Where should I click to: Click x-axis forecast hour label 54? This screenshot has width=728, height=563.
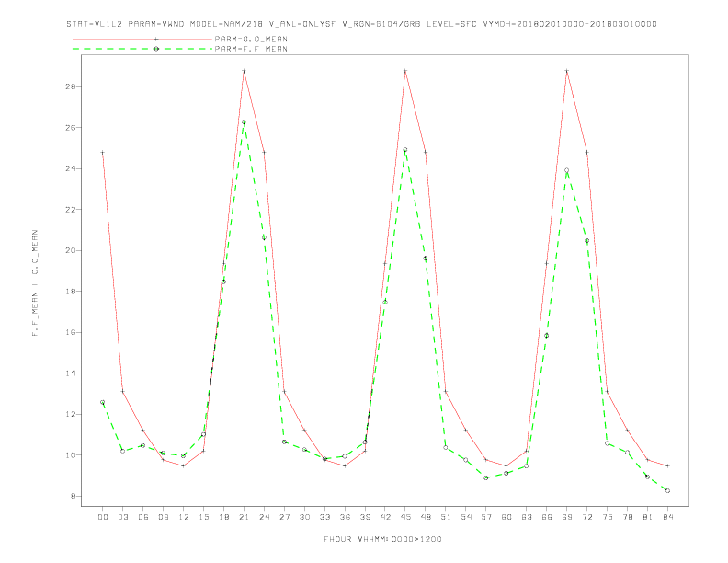coord(466,517)
